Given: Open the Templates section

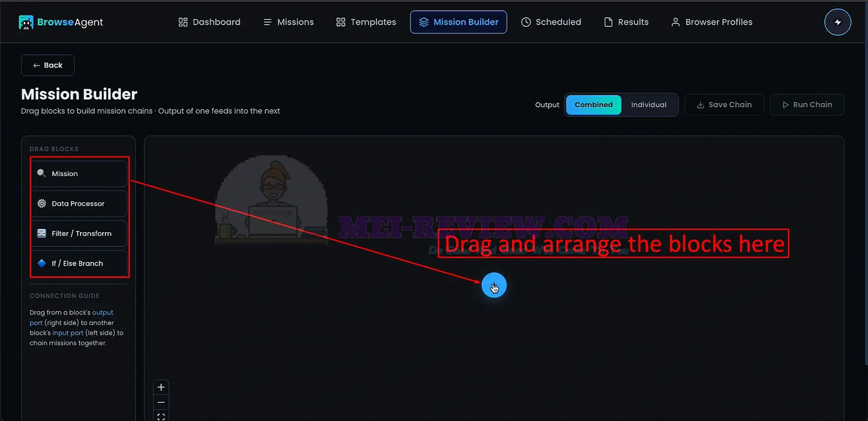Looking at the screenshot, I should pos(366,22).
